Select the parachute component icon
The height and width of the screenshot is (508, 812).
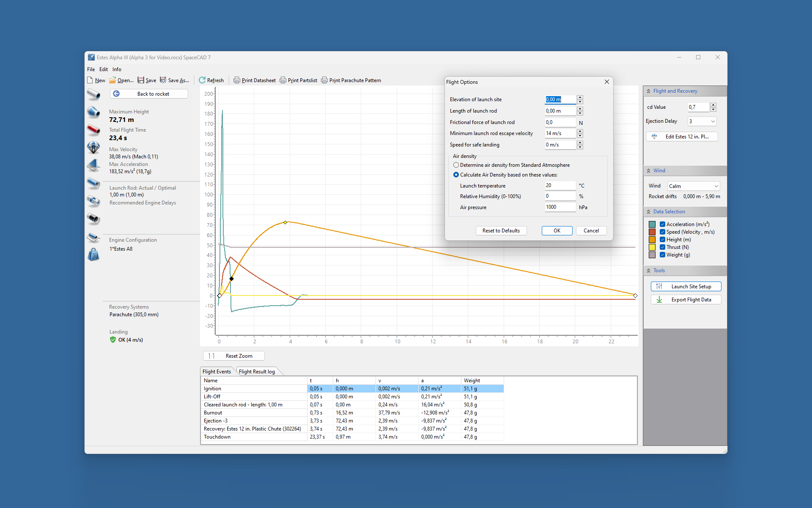(93, 147)
